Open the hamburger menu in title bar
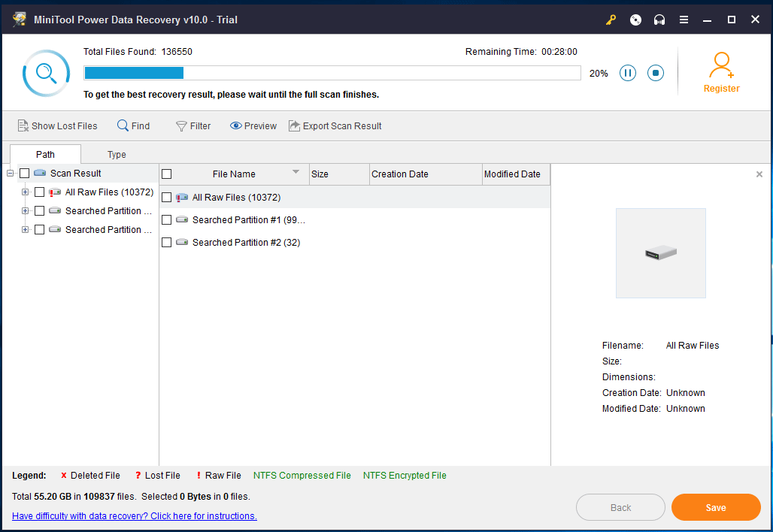The width and height of the screenshot is (773, 532). 684,20
